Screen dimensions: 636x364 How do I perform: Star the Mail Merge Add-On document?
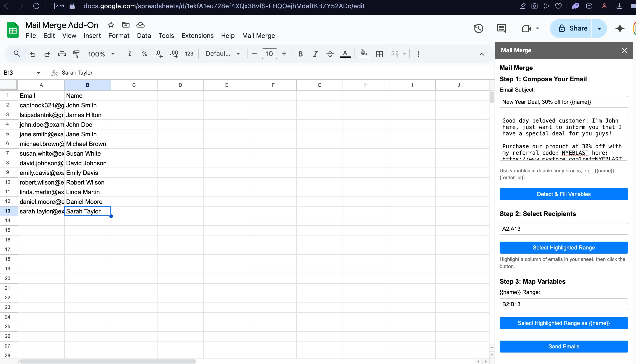click(x=111, y=25)
